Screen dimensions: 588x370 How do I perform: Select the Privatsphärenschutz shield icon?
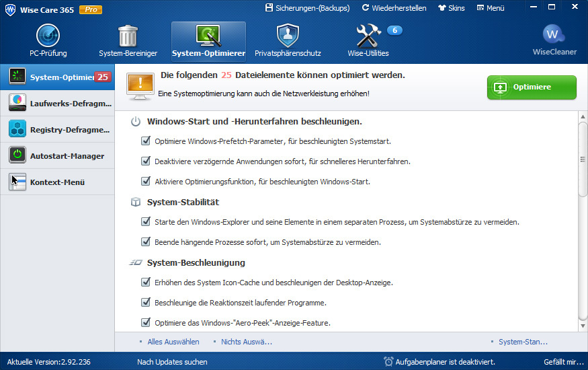pos(288,36)
